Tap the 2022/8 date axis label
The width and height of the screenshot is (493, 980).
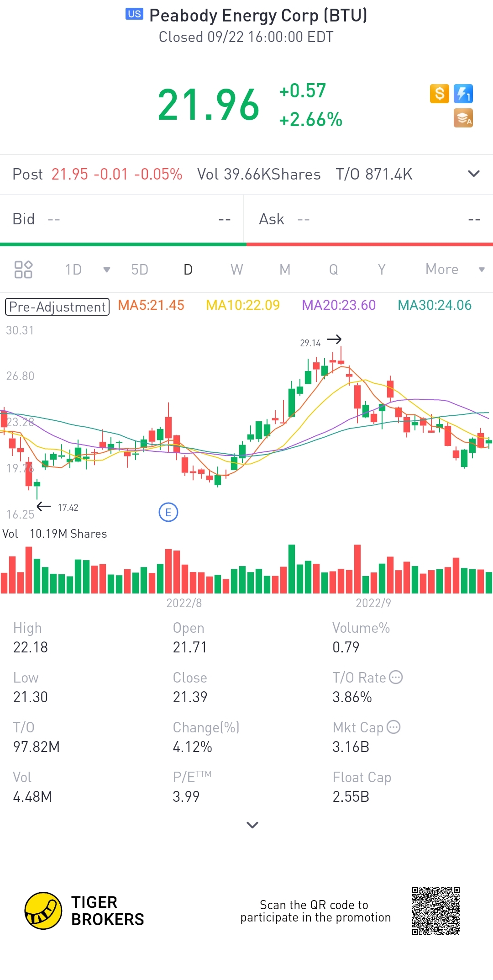(x=184, y=603)
